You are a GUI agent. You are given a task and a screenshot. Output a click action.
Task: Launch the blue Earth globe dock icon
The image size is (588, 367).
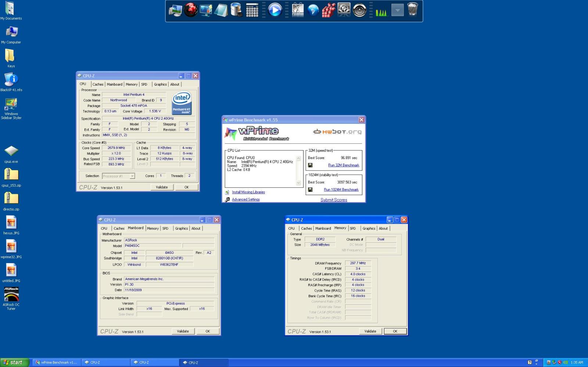313,10
